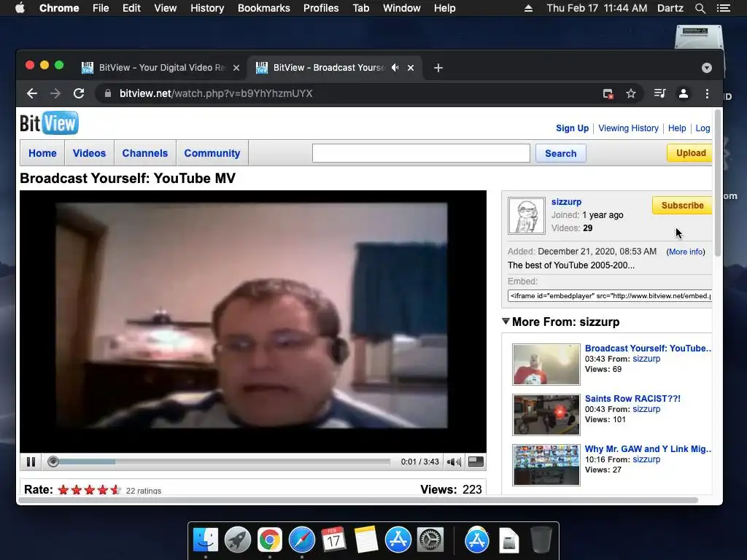The image size is (747, 560).
Task: Click the blocked pop-up icon in address bar
Action: point(608,94)
